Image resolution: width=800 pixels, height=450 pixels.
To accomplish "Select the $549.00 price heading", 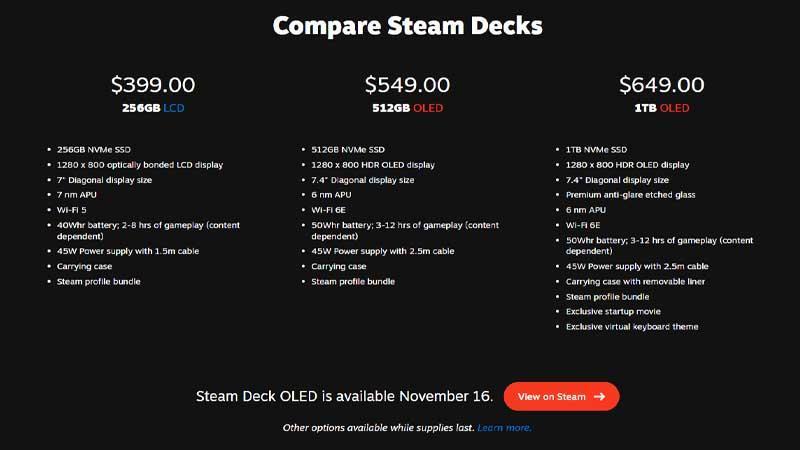I will click(407, 85).
